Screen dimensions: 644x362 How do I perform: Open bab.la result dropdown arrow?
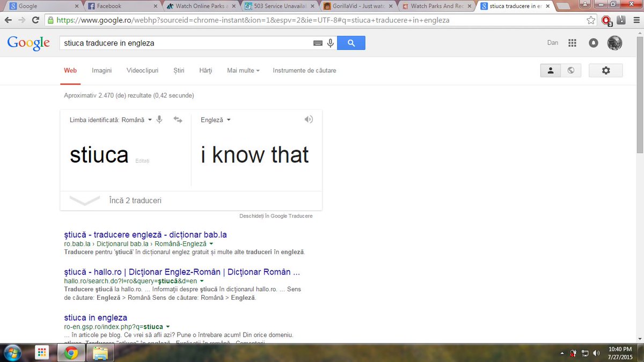point(211,243)
